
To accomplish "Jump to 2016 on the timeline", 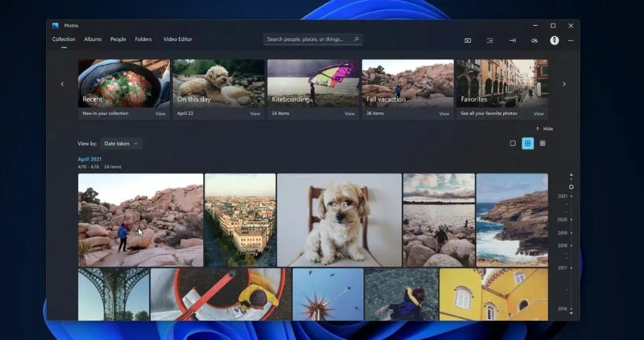I will (562, 308).
